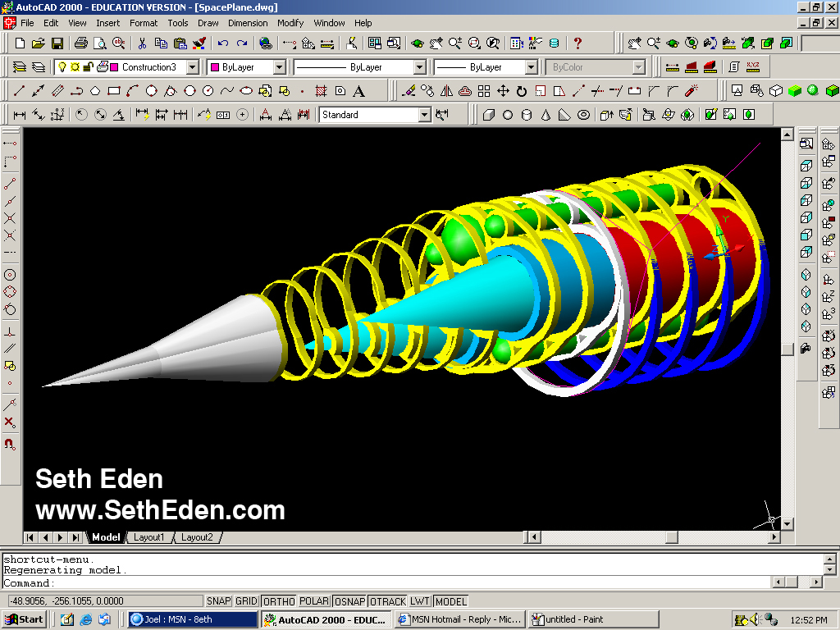Viewport: 840px width, 630px height.
Task: Open the Standard dimension style dropdown
Action: tap(424, 116)
